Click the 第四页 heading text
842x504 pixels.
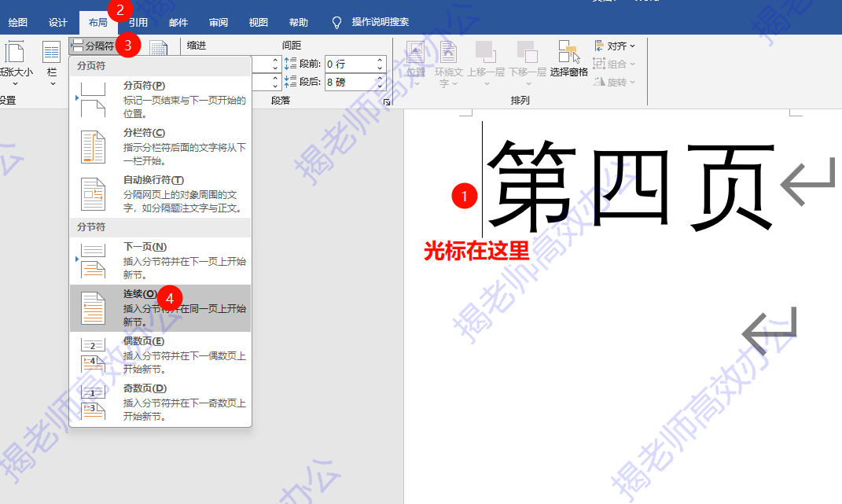click(631, 186)
